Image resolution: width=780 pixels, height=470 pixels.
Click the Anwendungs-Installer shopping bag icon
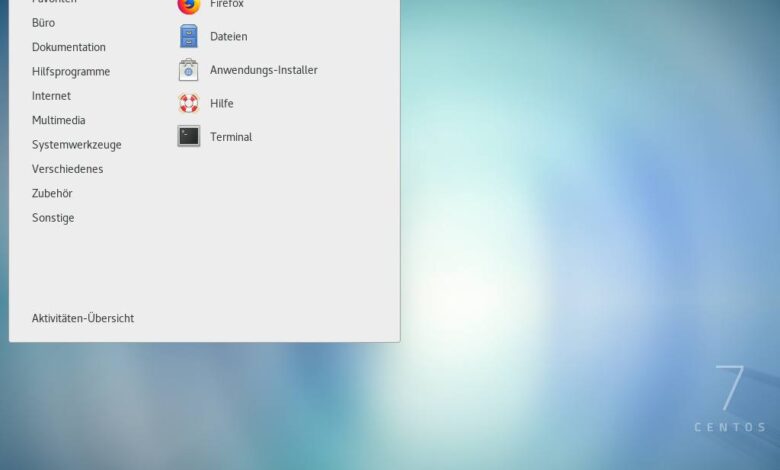point(188,70)
